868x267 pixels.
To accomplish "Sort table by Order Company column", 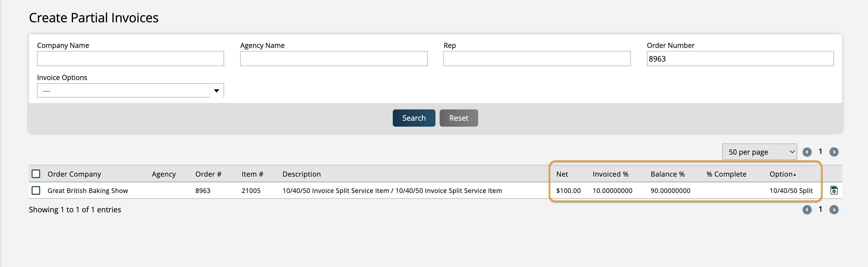I will pyautogui.click(x=74, y=174).
